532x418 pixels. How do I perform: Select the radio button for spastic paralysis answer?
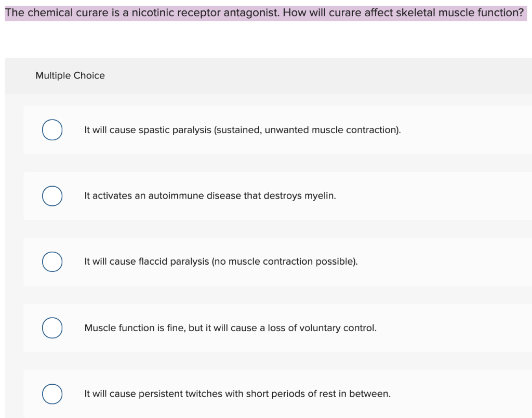[52, 130]
